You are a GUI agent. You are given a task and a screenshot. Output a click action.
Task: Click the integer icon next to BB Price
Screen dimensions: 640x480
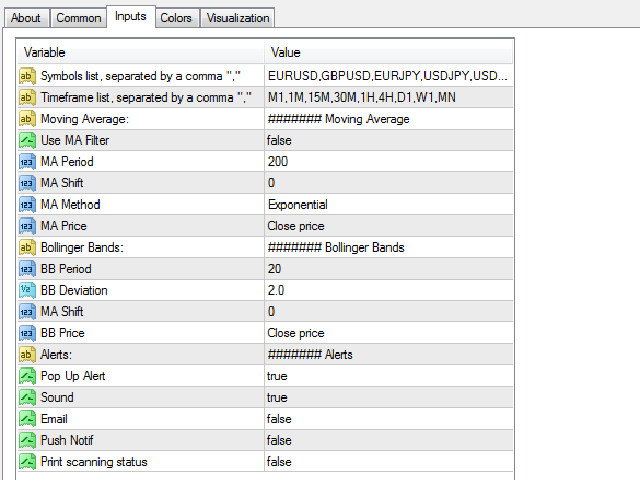pyautogui.click(x=27, y=333)
